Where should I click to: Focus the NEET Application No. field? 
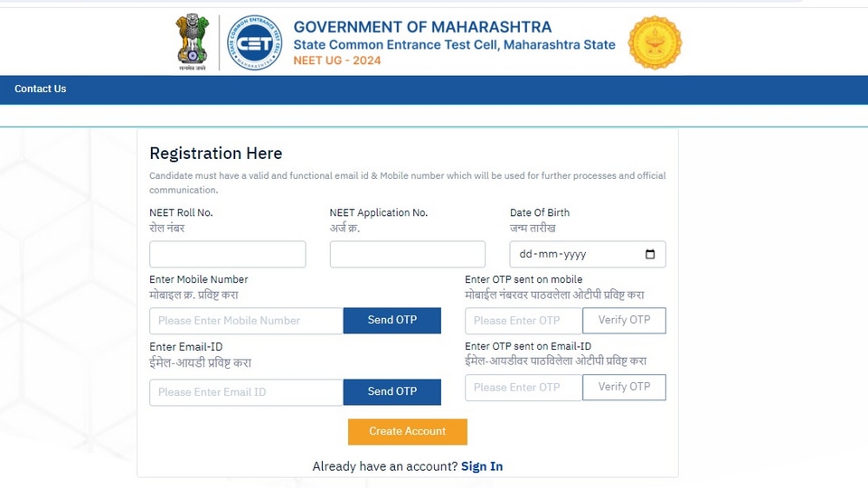point(408,254)
